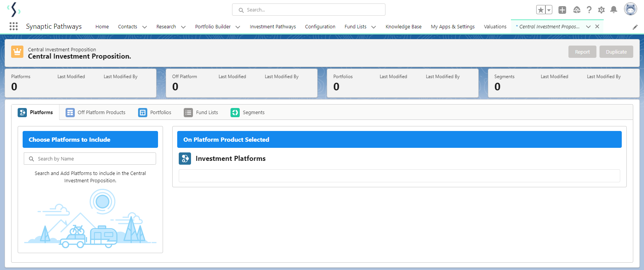644x270 pixels.
Task: Click the Platforms count summary card
Action: coord(81,83)
